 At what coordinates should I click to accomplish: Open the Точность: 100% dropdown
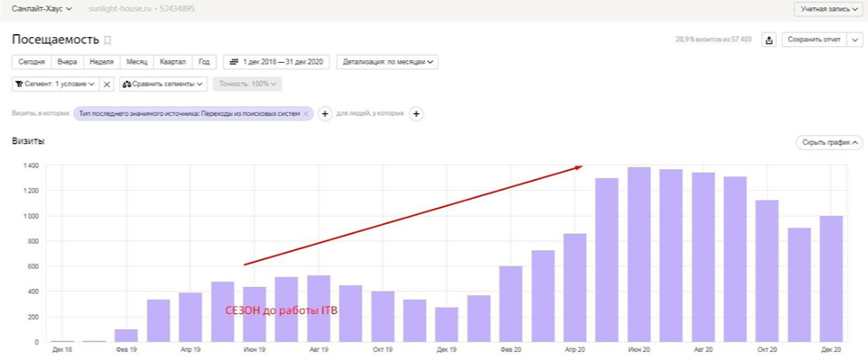click(248, 84)
